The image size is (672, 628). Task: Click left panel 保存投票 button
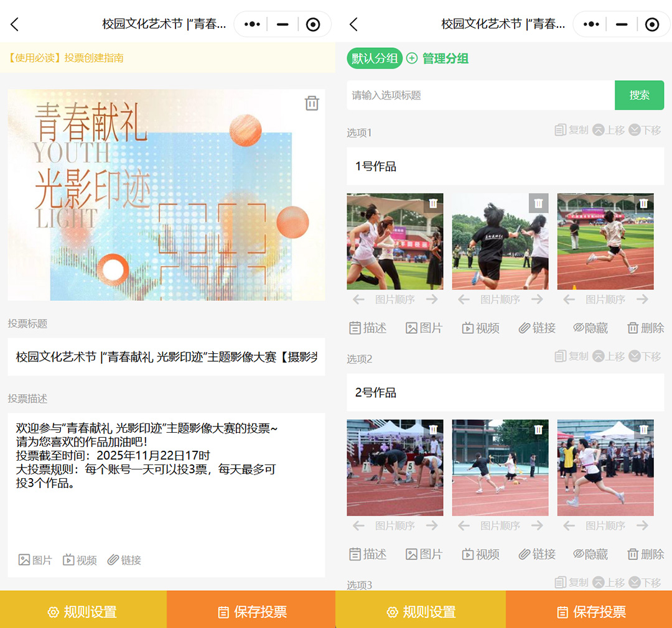point(251,611)
